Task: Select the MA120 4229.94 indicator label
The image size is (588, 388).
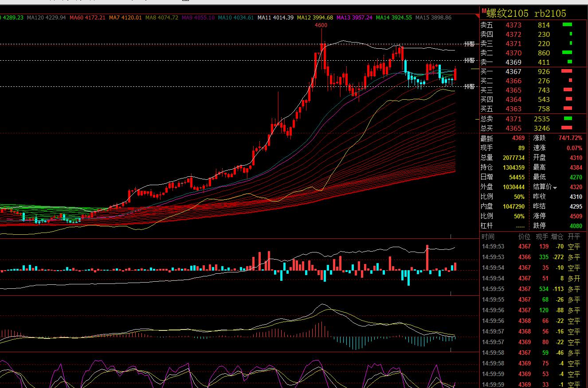Action: (46, 18)
